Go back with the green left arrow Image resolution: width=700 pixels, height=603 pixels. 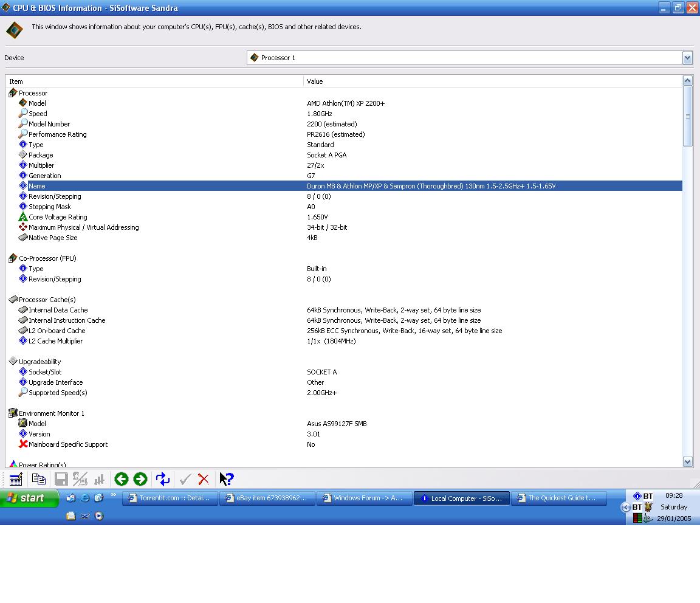point(122,479)
